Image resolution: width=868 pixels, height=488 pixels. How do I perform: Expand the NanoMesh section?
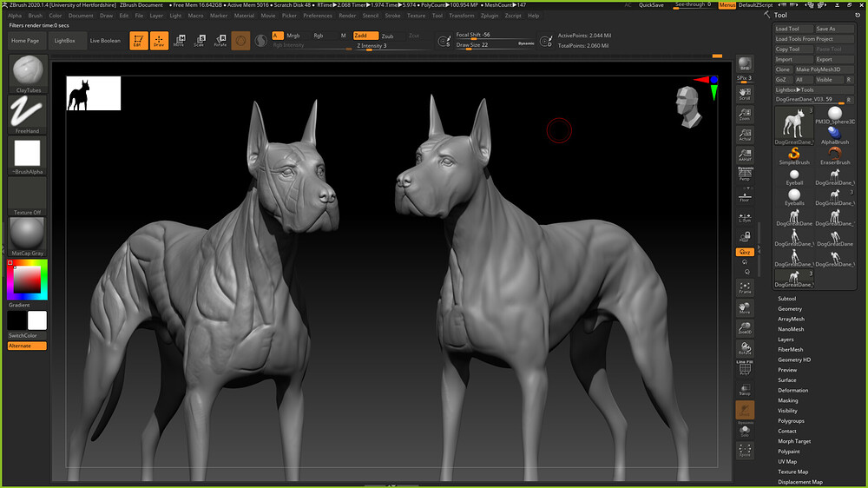click(x=791, y=329)
